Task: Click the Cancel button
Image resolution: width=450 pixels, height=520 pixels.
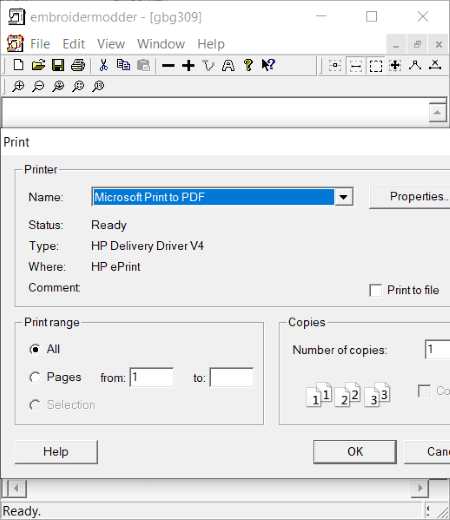Action: click(x=427, y=452)
